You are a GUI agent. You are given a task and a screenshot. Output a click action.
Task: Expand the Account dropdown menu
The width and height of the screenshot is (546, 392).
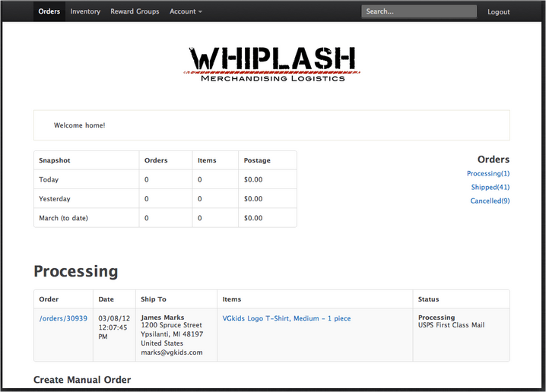coord(186,11)
